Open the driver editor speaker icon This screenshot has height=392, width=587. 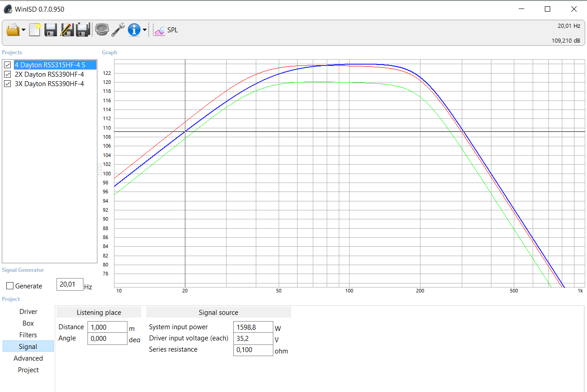pos(102,30)
